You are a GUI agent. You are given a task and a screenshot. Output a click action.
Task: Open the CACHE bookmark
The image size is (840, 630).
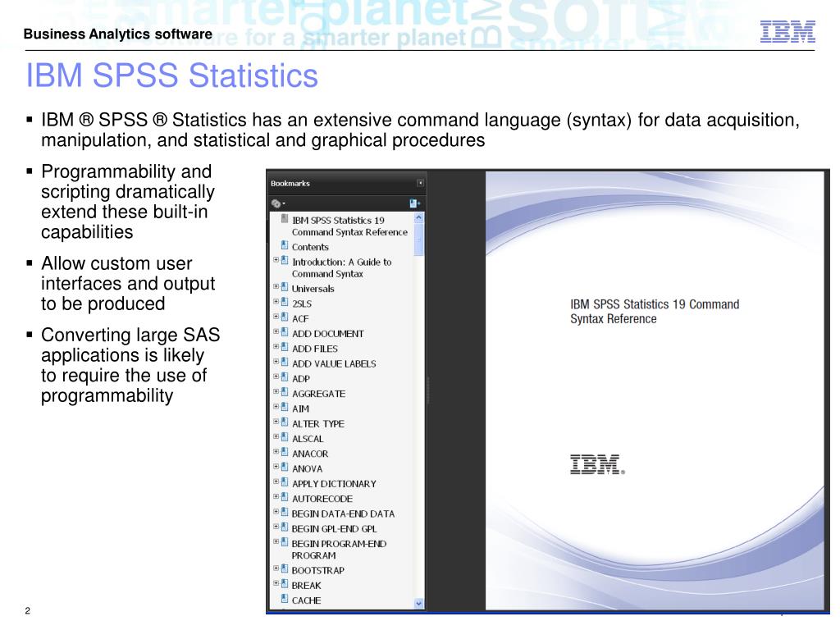click(306, 600)
